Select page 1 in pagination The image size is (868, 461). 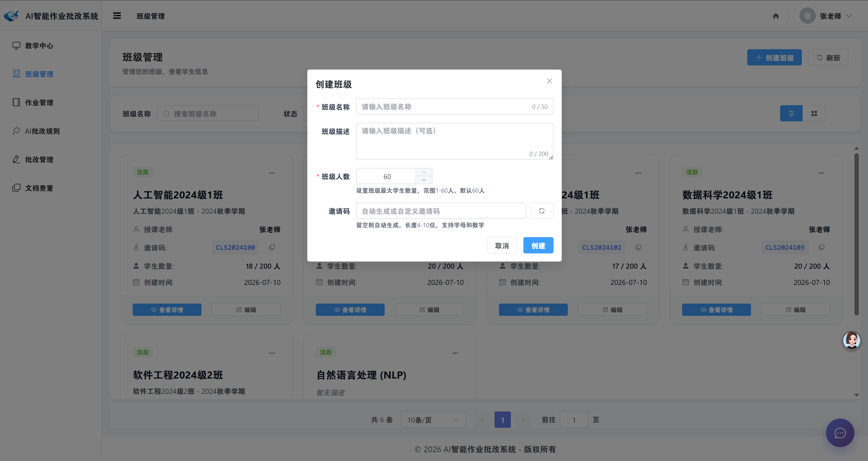[503, 420]
